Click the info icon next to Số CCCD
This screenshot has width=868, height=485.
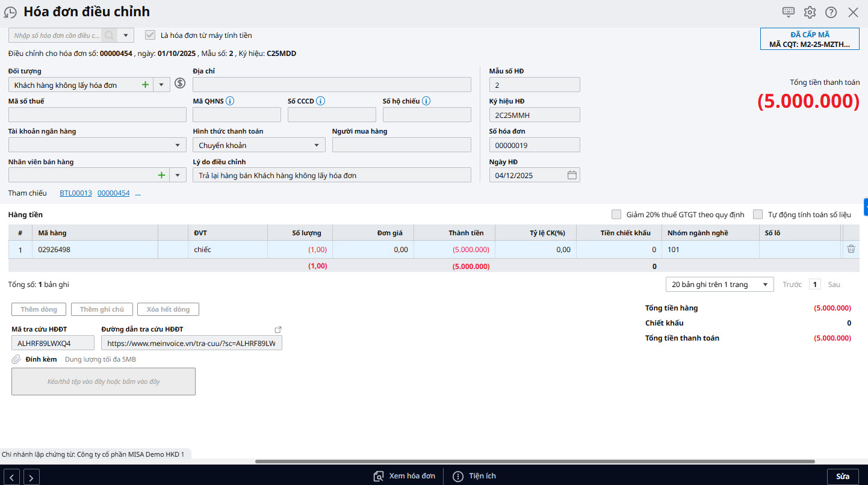[321, 101]
